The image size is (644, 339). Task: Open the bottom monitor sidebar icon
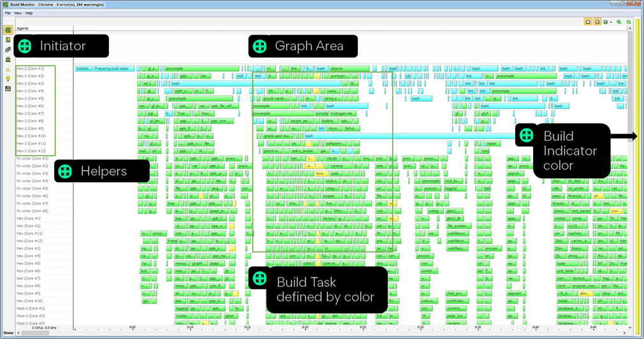click(8, 89)
